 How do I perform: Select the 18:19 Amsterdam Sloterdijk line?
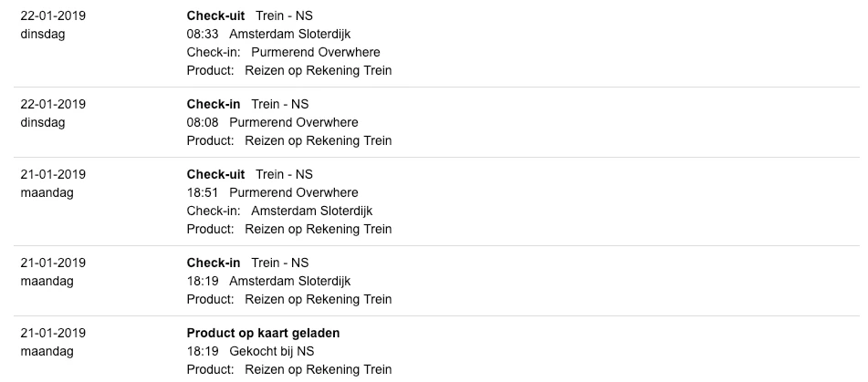coord(268,281)
